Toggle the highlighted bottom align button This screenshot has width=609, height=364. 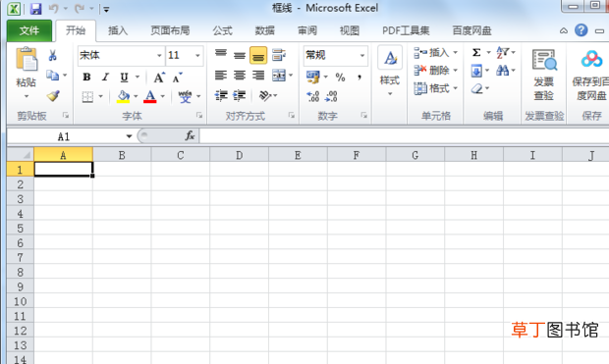pos(258,55)
